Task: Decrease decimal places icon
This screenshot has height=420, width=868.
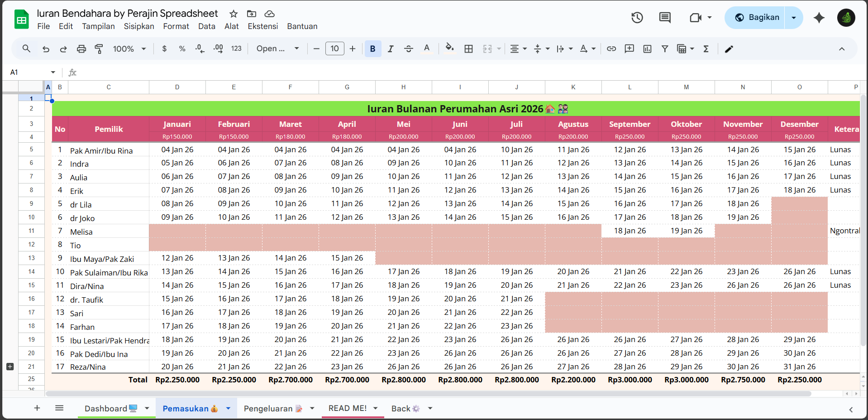Action: [200, 48]
